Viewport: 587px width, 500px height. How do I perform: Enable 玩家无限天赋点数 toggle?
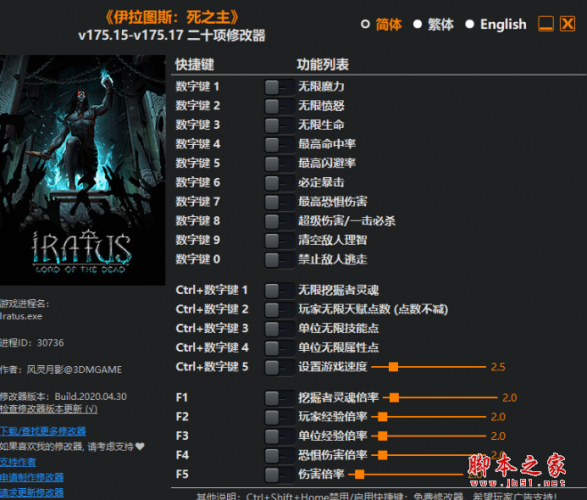coord(279,309)
